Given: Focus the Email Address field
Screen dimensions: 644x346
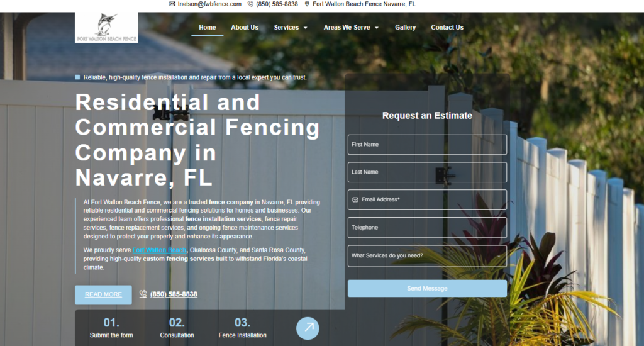Looking at the screenshot, I should [427, 199].
